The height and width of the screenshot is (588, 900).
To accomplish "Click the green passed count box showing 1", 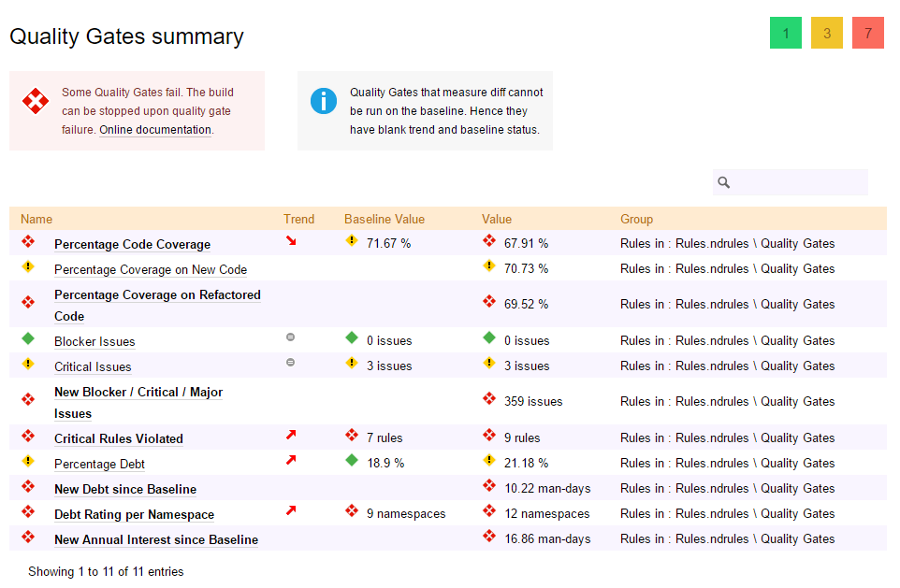I will (785, 34).
